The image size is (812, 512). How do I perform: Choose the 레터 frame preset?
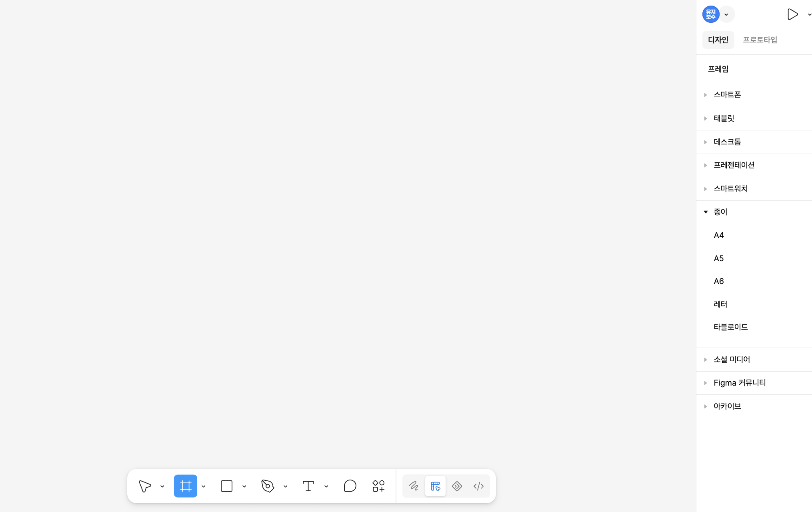pyautogui.click(x=754, y=304)
